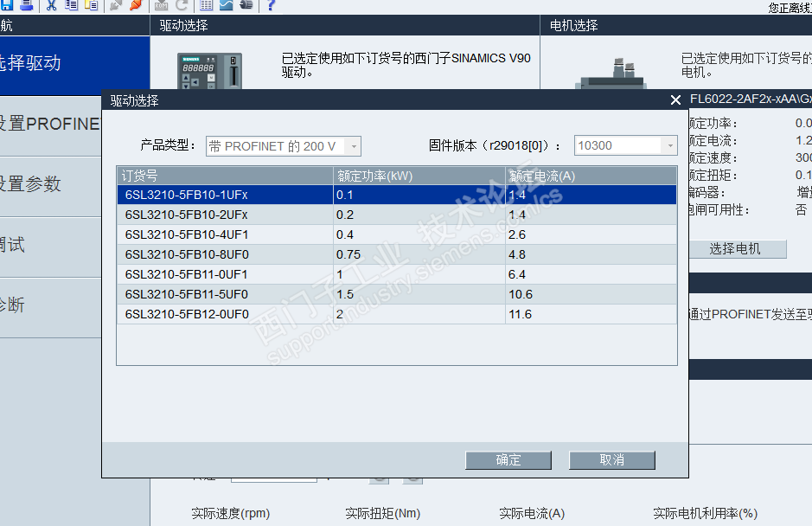The height and width of the screenshot is (526, 812).
Task: Click the print icon in the toolbar
Action: coord(26,4)
